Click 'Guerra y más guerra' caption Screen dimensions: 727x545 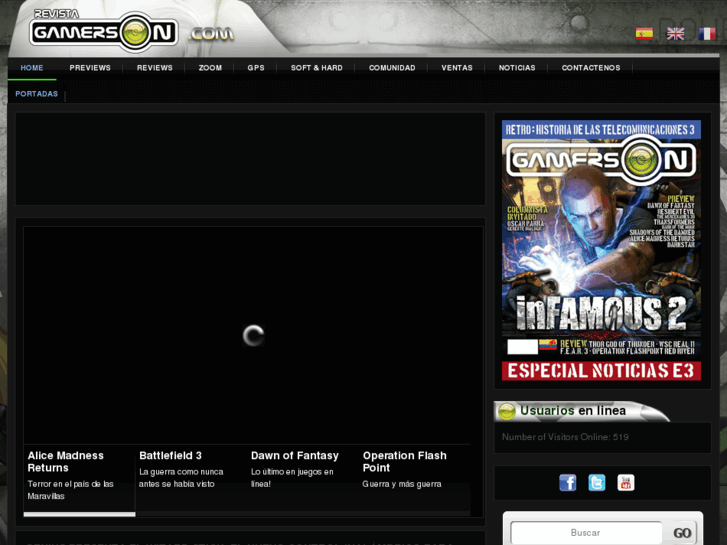(x=402, y=484)
